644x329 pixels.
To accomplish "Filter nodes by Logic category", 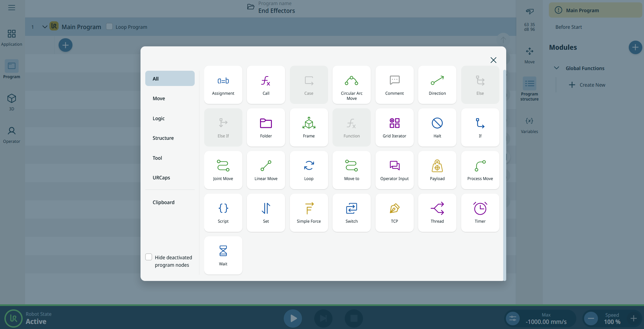I will click(159, 118).
